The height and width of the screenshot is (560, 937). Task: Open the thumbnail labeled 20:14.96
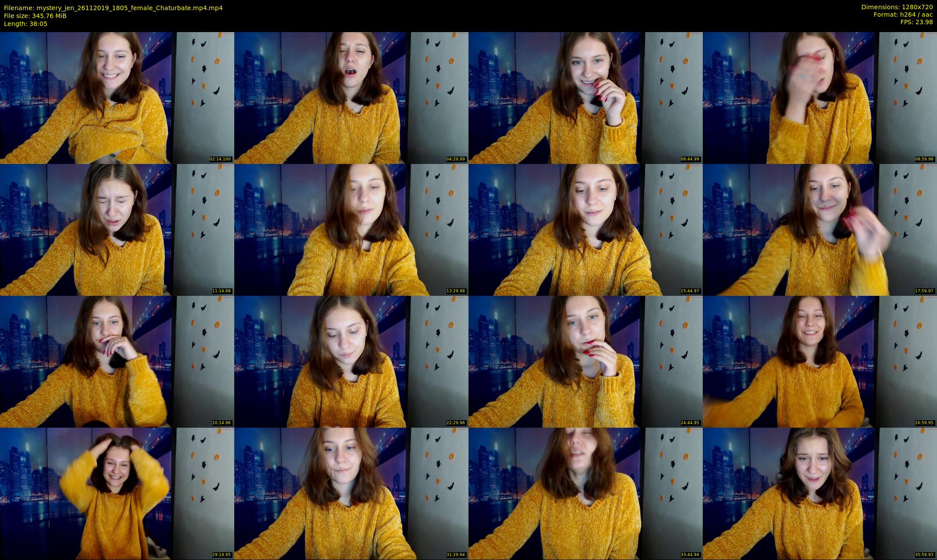tap(117, 361)
